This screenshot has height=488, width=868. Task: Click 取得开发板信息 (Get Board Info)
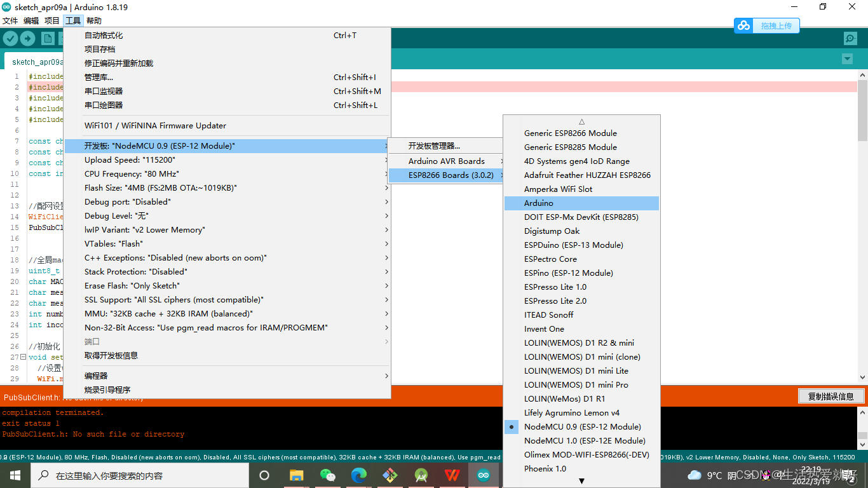[x=227, y=355]
